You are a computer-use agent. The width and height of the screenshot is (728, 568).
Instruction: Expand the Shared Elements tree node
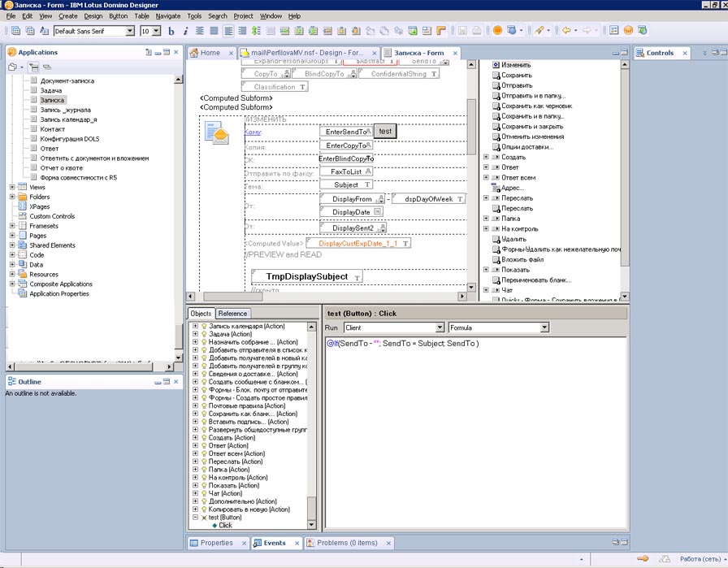12,245
